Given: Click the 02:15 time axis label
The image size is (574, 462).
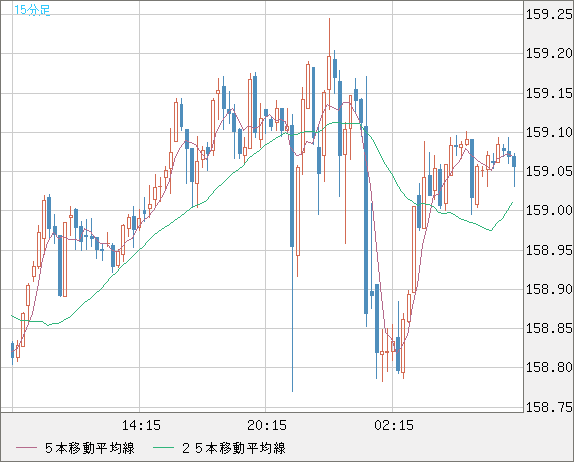Looking at the screenshot, I should point(394,425).
